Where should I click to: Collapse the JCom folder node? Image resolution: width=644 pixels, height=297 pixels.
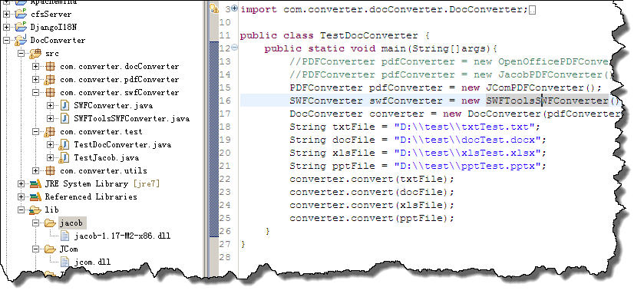[x=36, y=249]
